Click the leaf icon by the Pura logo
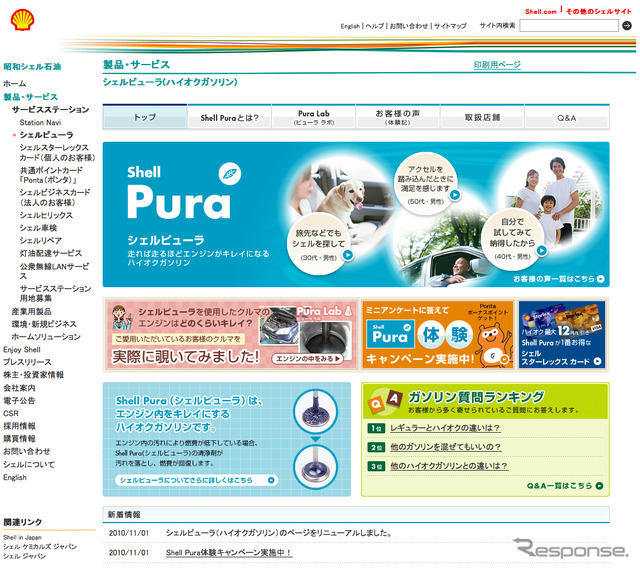 230,174
